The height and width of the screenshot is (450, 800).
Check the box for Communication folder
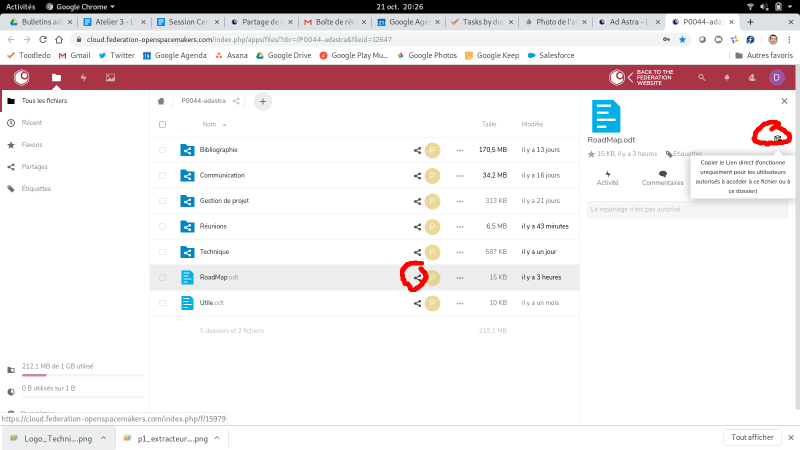[x=162, y=175]
